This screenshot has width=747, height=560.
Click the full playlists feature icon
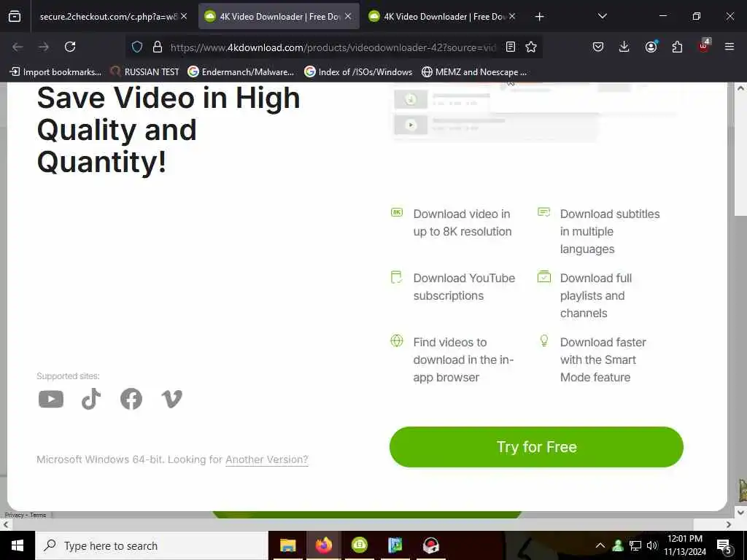pyautogui.click(x=544, y=276)
